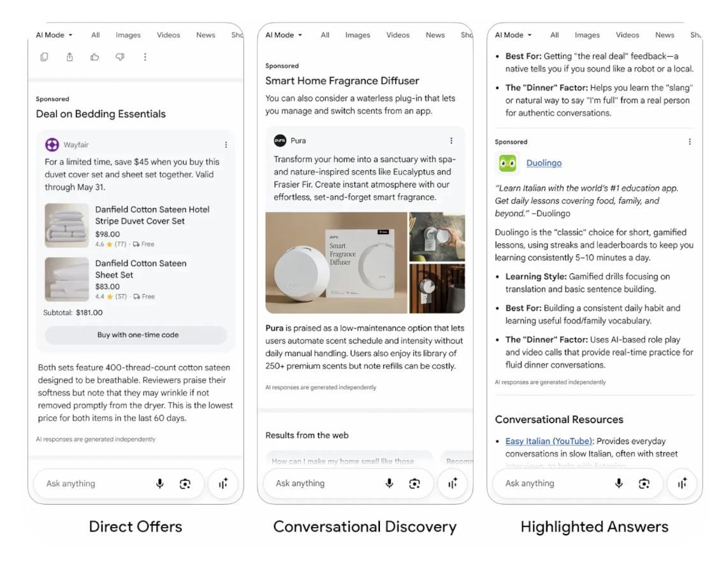Viewport: 728px width, 564px height.
Task: Click Buy with one-time code button
Action: point(136,335)
